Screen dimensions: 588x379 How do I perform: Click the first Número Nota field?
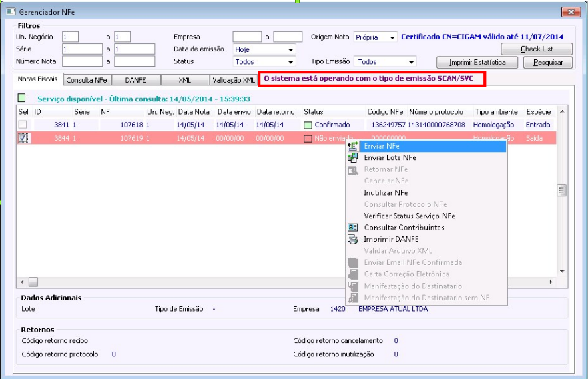coord(82,61)
